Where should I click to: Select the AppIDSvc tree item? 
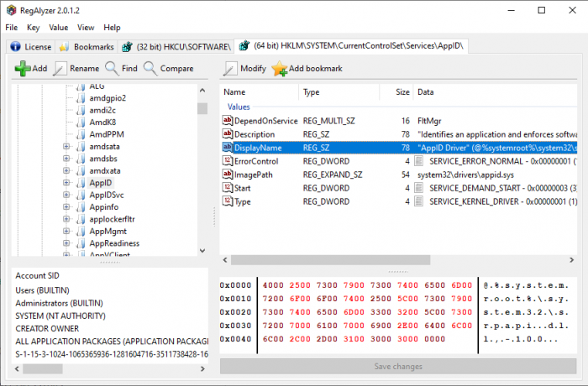(x=107, y=195)
